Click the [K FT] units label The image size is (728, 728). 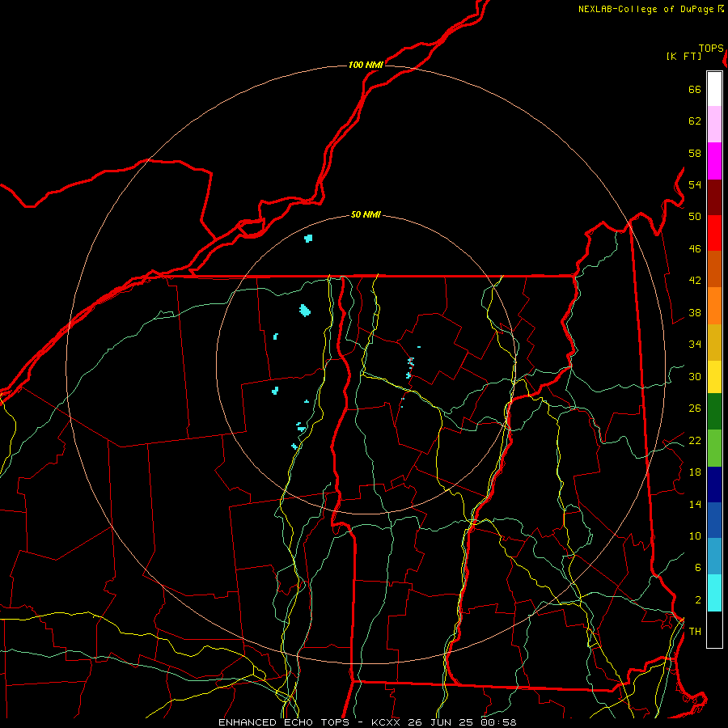coord(684,56)
